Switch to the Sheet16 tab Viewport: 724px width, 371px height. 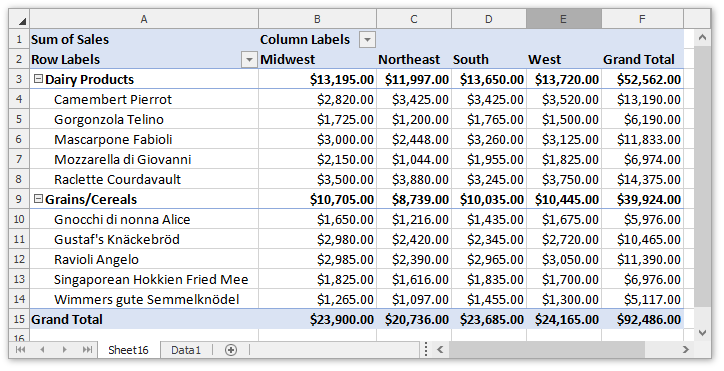pos(128,350)
